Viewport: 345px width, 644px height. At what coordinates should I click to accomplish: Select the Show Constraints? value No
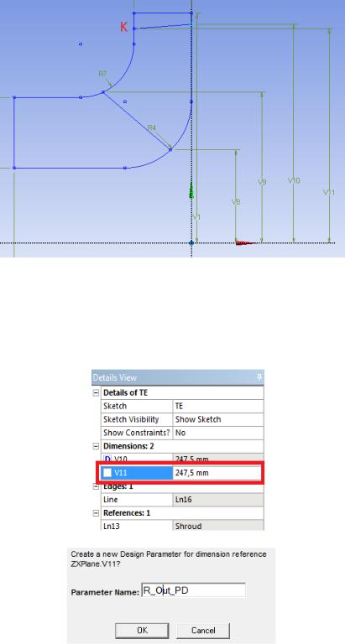[218, 433]
